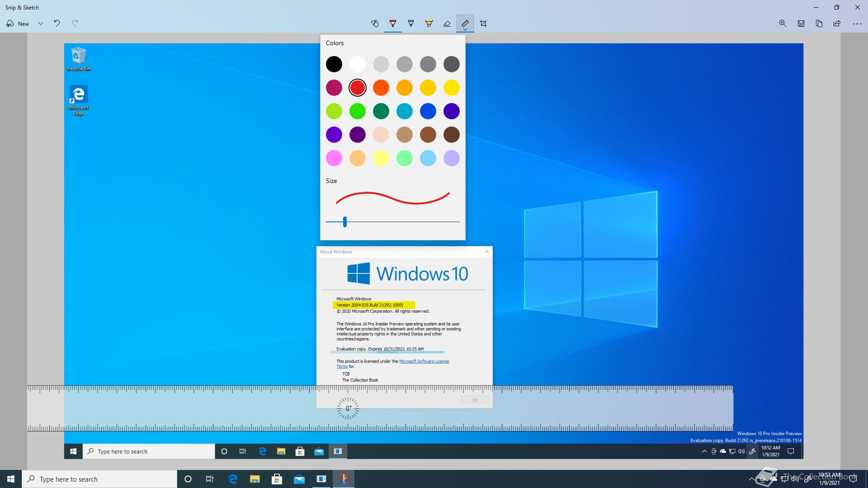Copy the snip to clipboard
Viewport: 868px width, 488px height.
819,23
